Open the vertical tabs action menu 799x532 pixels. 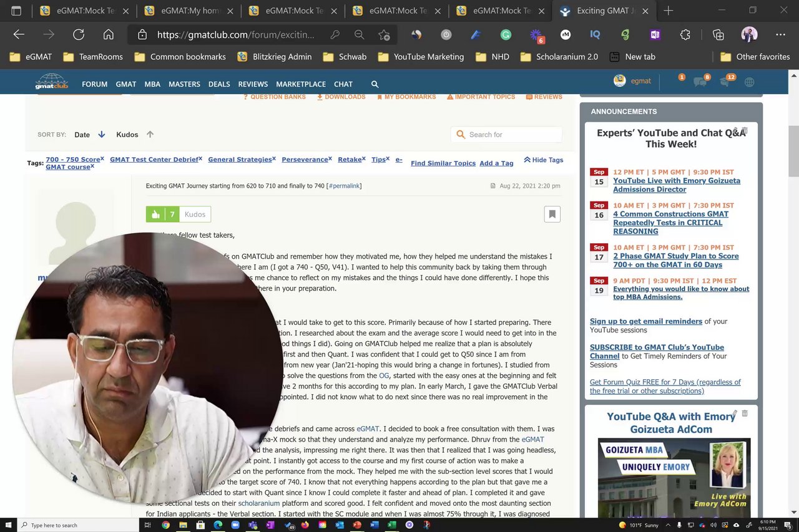pos(16,11)
